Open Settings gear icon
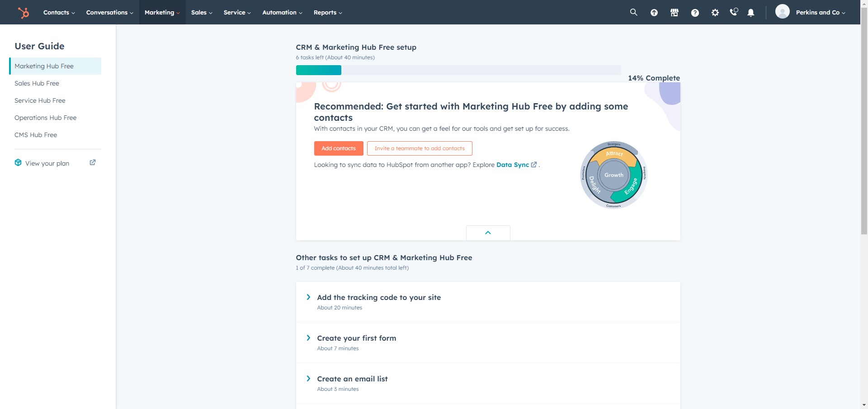 (x=715, y=13)
